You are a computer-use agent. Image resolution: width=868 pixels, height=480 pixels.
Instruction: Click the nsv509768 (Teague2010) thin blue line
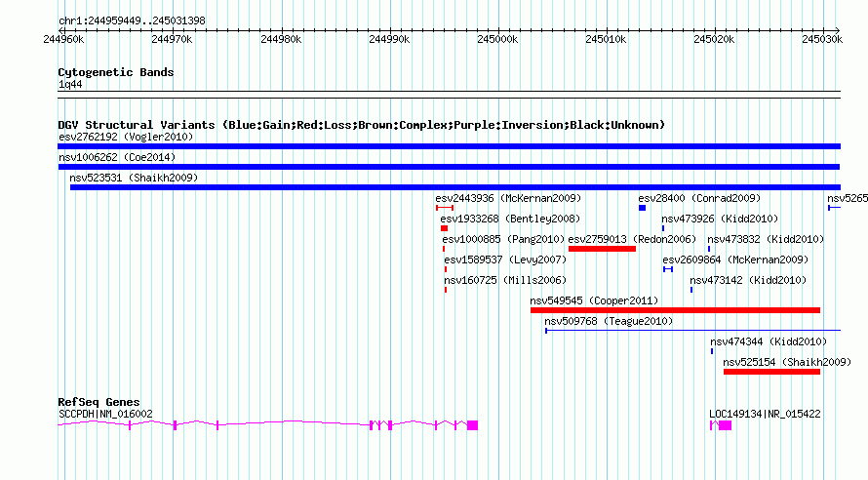pyautogui.click(x=692, y=331)
